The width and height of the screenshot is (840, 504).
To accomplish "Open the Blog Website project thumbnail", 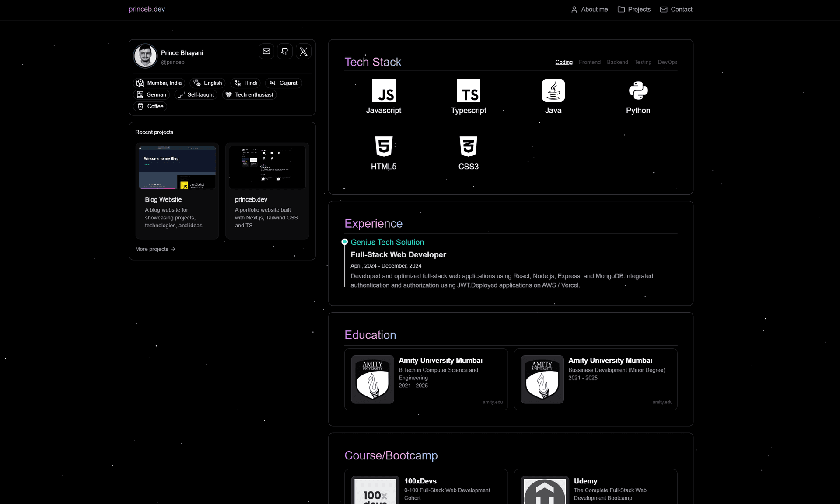I will (x=177, y=167).
